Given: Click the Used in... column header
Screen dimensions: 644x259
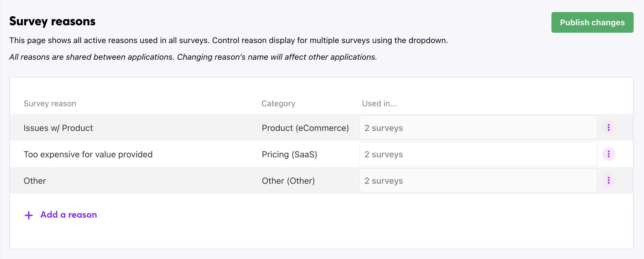Looking at the screenshot, I should 379,104.
